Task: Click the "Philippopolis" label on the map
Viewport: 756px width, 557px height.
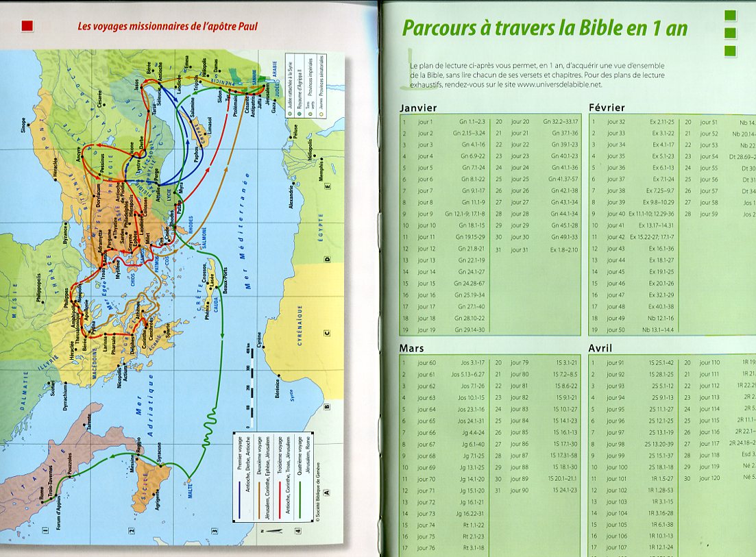Action: point(39,288)
